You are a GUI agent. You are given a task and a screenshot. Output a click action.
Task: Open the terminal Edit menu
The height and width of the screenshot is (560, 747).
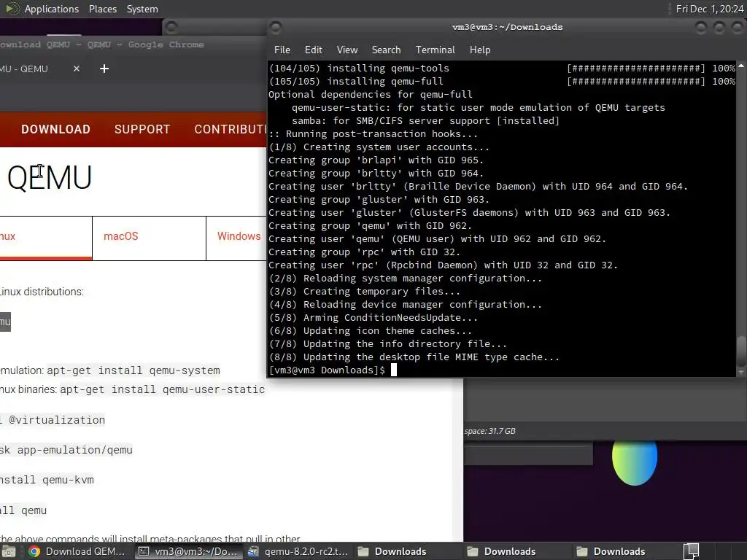point(313,50)
